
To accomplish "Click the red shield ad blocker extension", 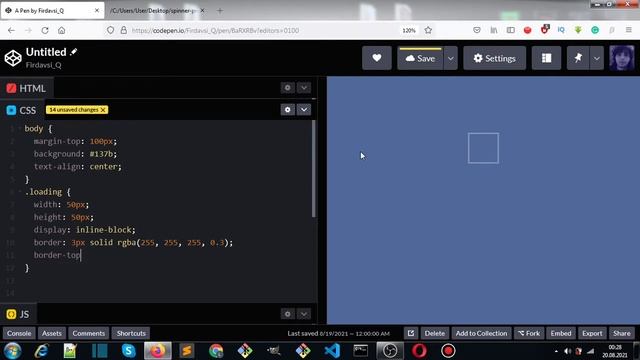I will [544, 29].
